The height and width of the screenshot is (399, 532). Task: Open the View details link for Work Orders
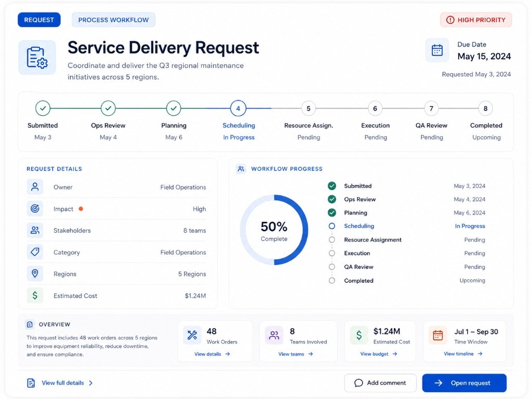pyautogui.click(x=212, y=354)
